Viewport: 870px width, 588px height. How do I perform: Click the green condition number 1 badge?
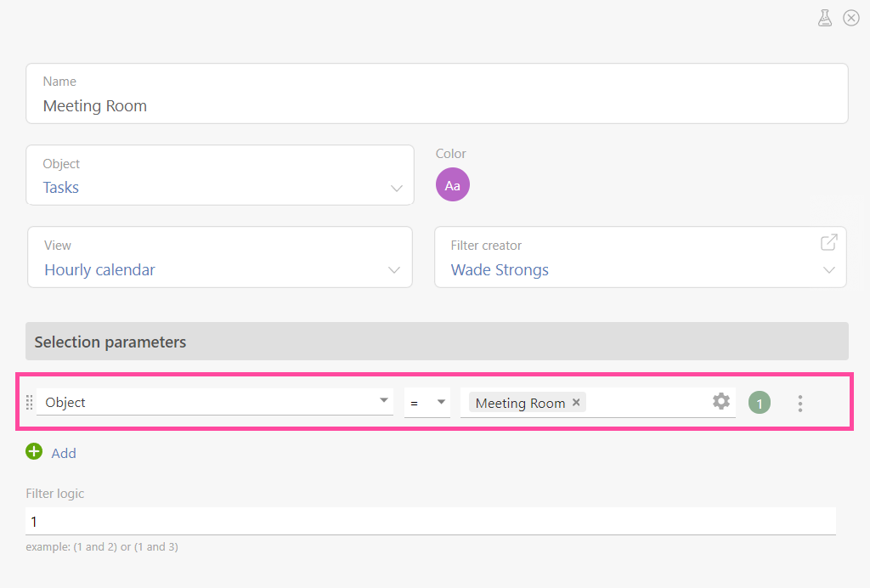pos(759,403)
